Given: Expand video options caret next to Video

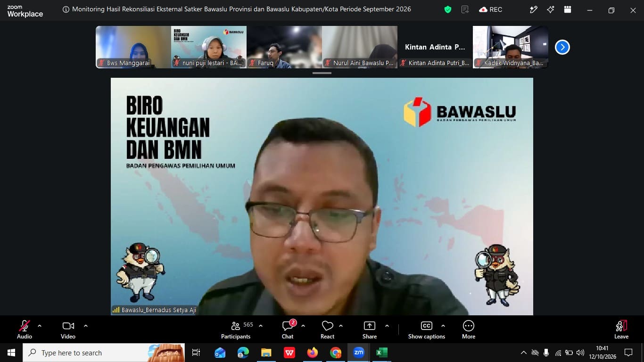Looking at the screenshot, I should pyautogui.click(x=86, y=326).
